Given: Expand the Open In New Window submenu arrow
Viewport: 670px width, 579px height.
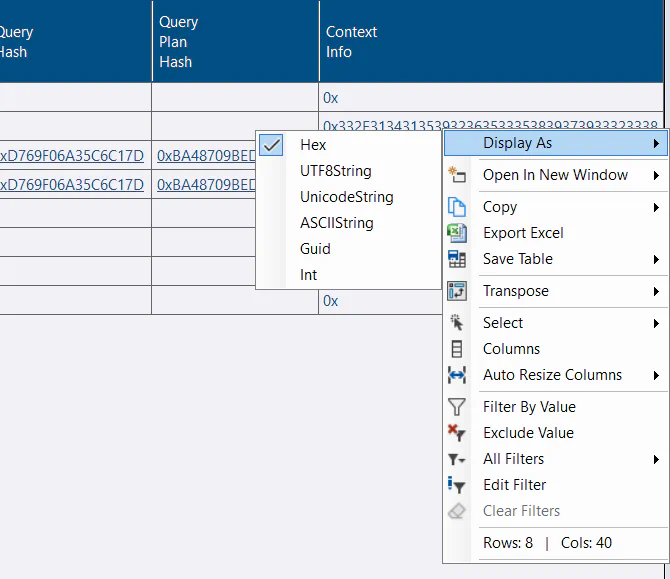Looking at the screenshot, I should [656, 175].
